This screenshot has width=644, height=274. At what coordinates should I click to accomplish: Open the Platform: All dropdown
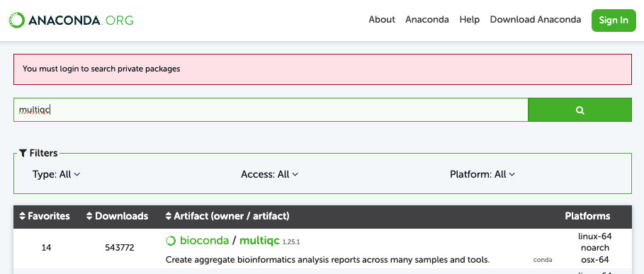coord(482,174)
